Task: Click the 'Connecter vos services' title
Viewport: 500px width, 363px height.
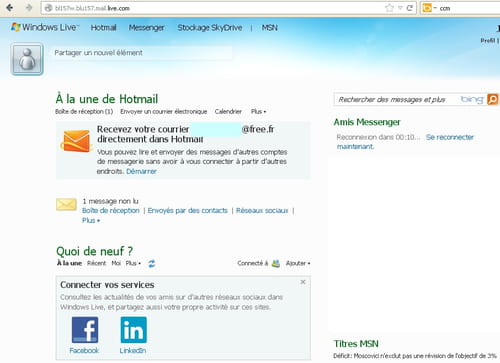Action: click(x=107, y=285)
